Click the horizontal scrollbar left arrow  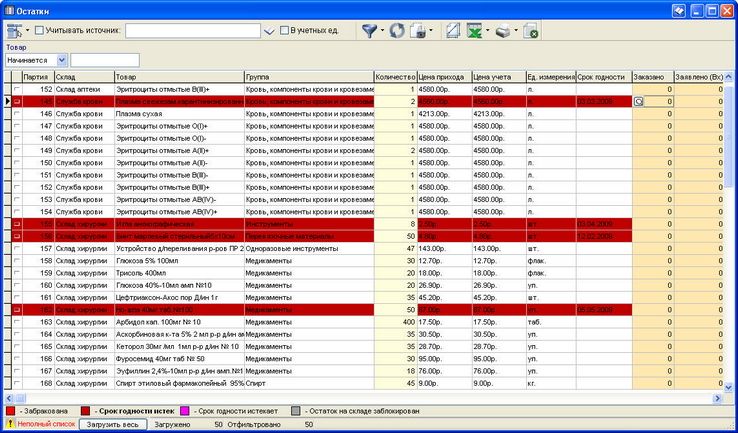coord(8,398)
